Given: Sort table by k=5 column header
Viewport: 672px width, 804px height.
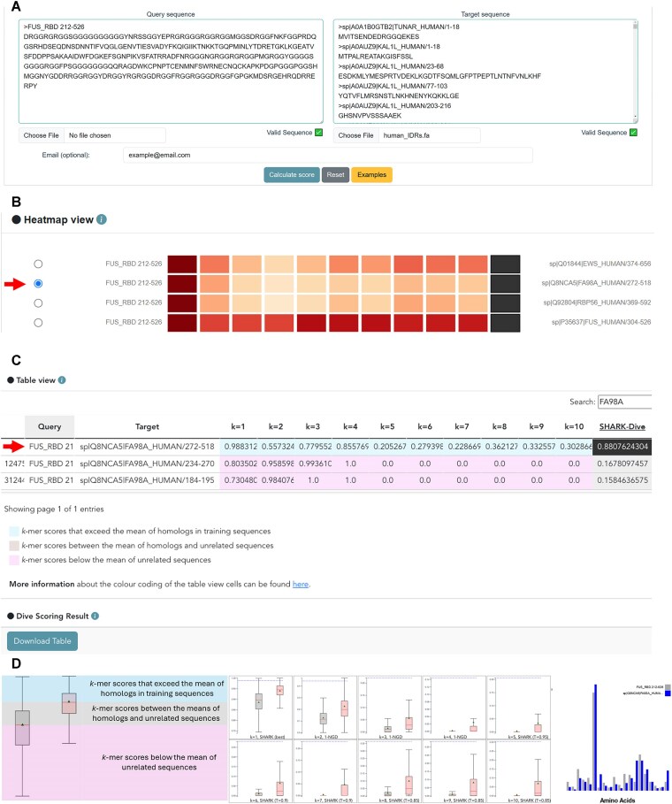Looking at the screenshot, I should 387,426.
